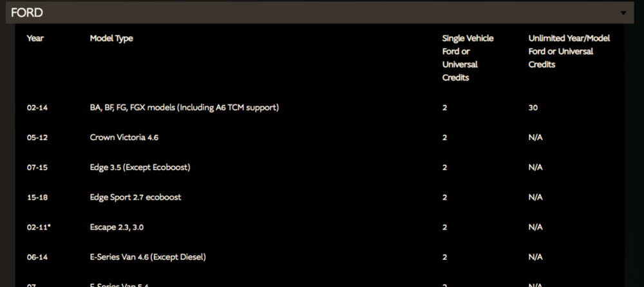
Task: Click the 02-14 year cell
Action: (37, 108)
